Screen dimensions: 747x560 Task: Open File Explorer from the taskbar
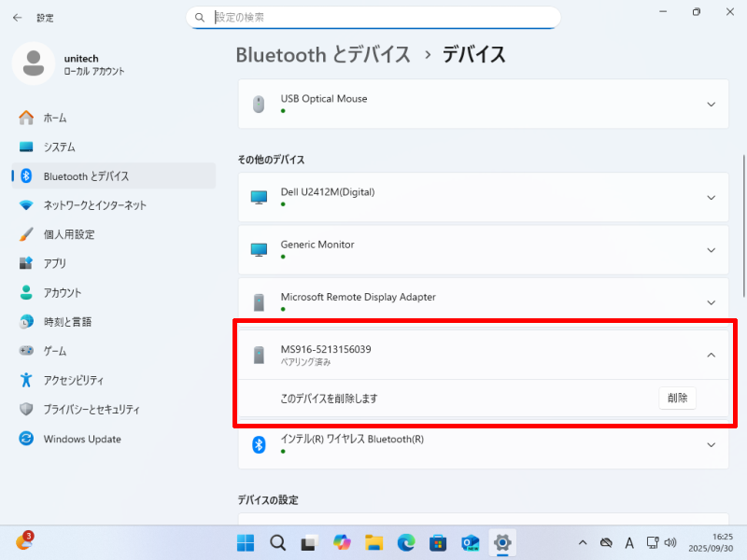click(373, 542)
